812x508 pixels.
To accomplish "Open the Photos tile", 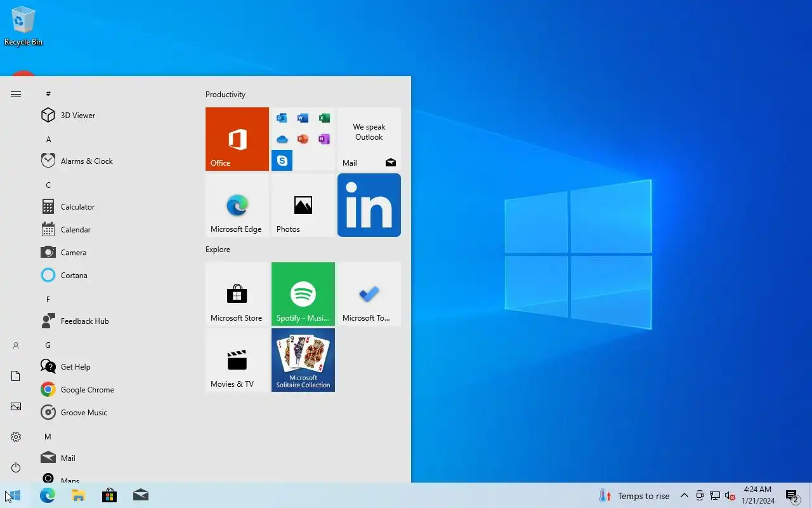I will (303, 205).
